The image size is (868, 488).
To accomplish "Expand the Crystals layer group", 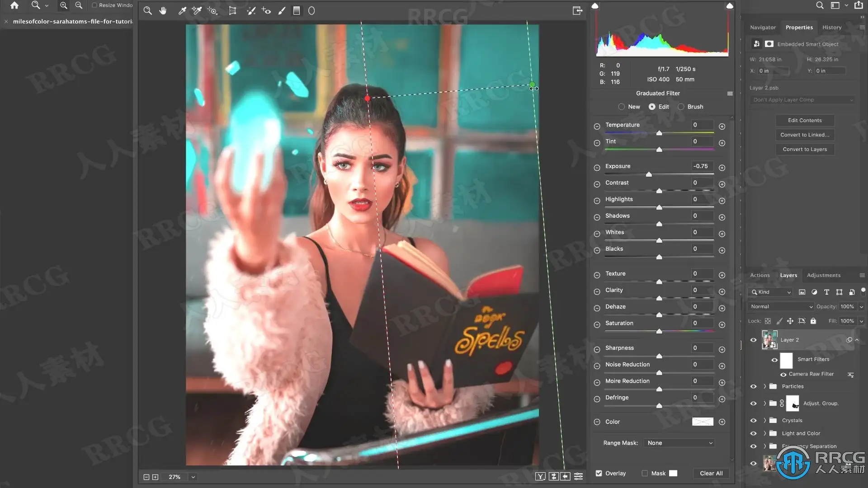I will 765,420.
